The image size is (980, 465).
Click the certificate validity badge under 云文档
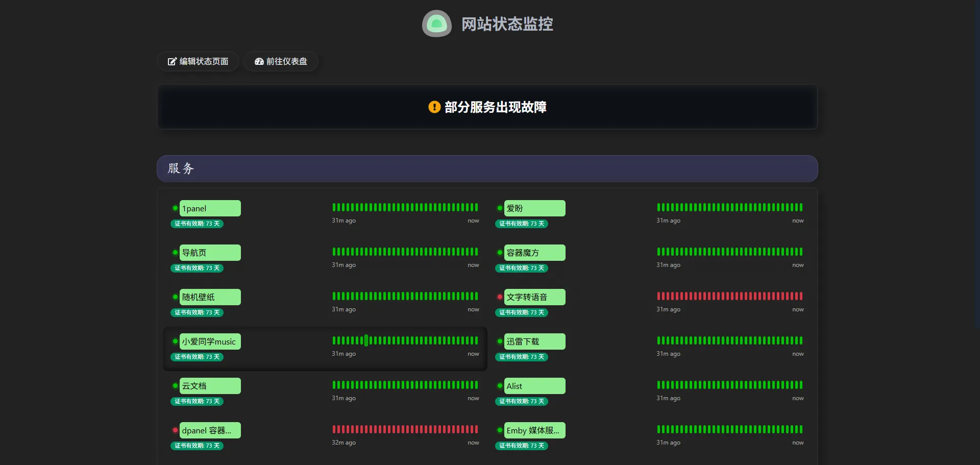click(197, 402)
